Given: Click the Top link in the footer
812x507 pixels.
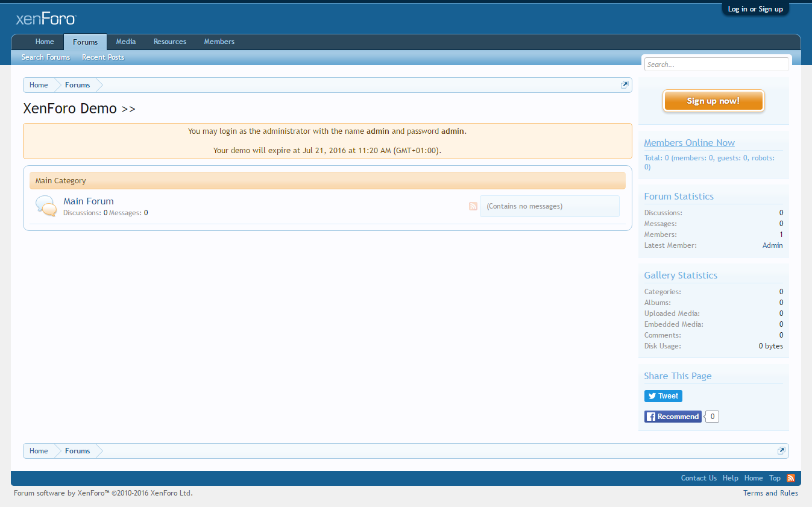Looking at the screenshot, I should [x=775, y=478].
